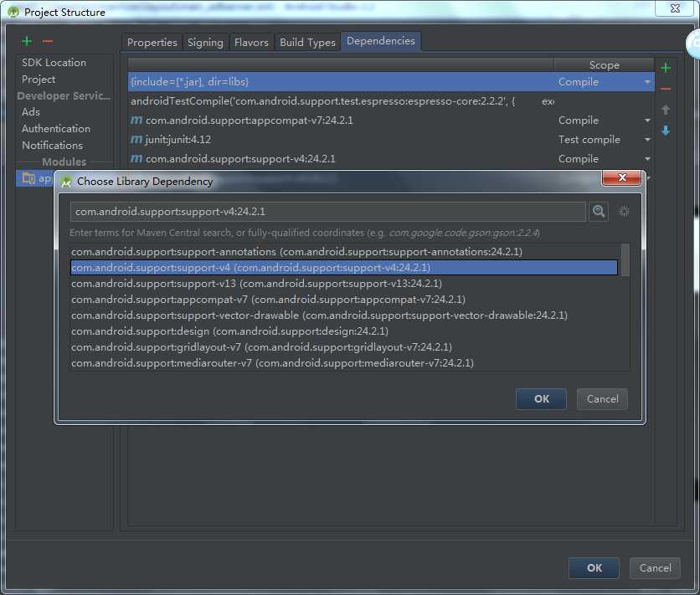This screenshot has width=700, height=595.
Task: Click the green add module plus icon
Action: coord(27,42)
